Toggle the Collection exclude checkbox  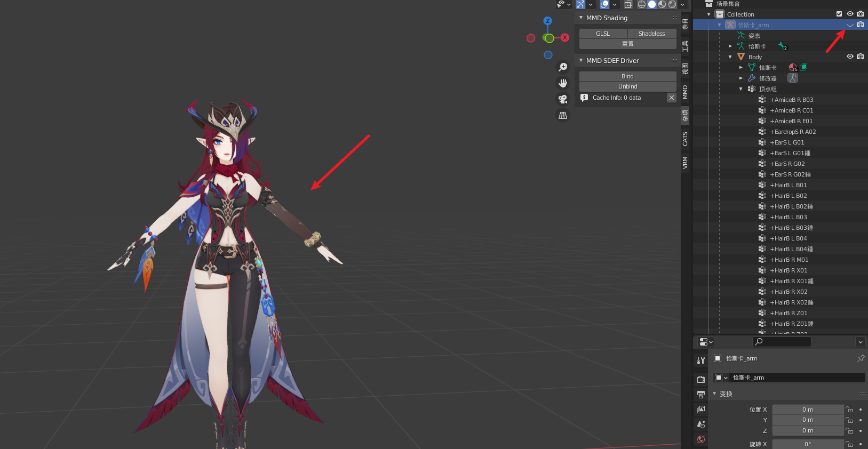[839, 14]
